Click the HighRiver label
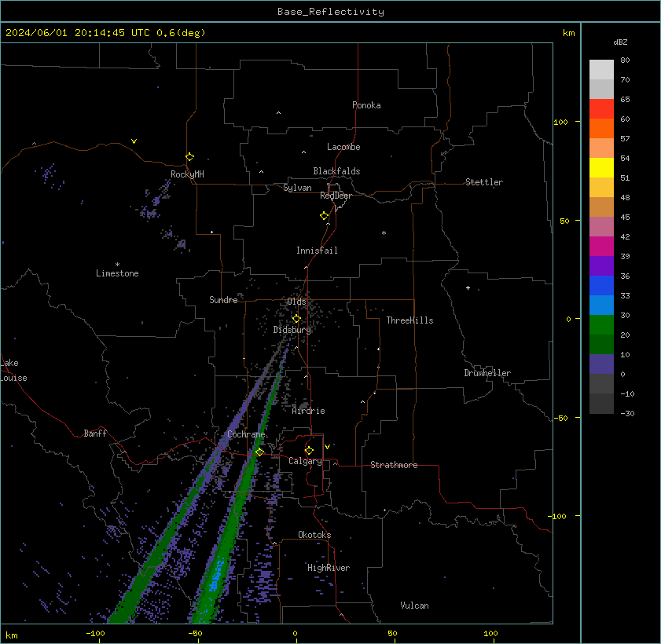This screenshot has width=661, height=644. click(x=329, y=568)
